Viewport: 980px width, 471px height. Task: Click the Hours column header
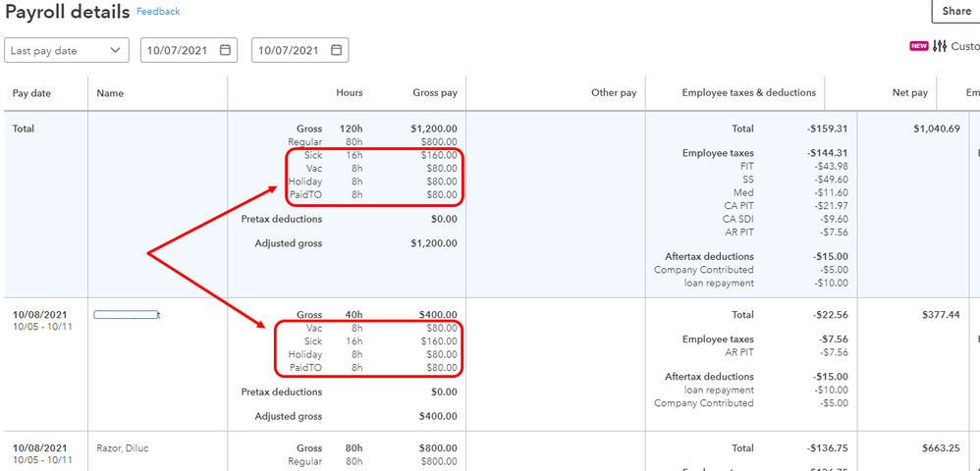tap(350, 93)
